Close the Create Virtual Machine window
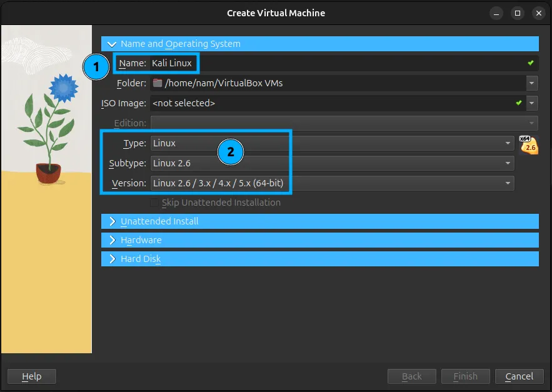The height and width of the screenshot is (392, 552). pyautogui.click(x=539, y=13)
